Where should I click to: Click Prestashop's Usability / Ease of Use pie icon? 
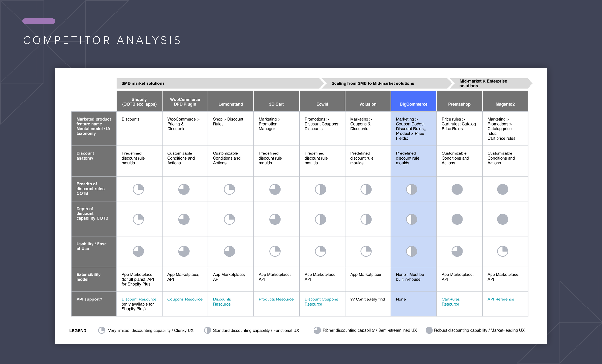click(x=457, y=251)
